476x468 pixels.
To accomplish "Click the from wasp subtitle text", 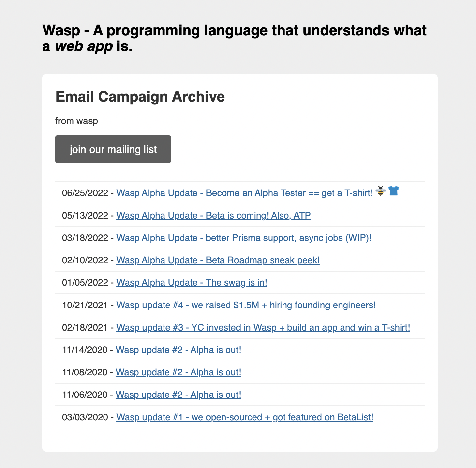I will 76,121.
